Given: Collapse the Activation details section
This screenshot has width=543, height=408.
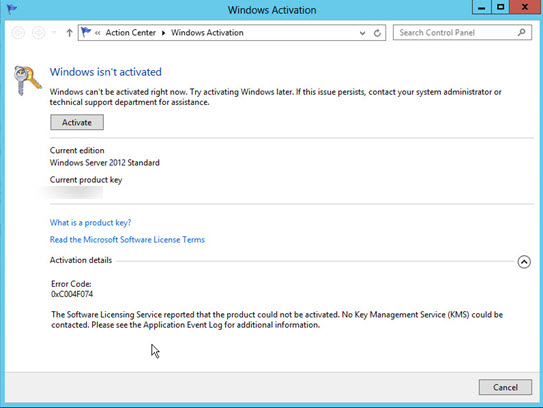Looking at the screenshot, I should (524, 262).
